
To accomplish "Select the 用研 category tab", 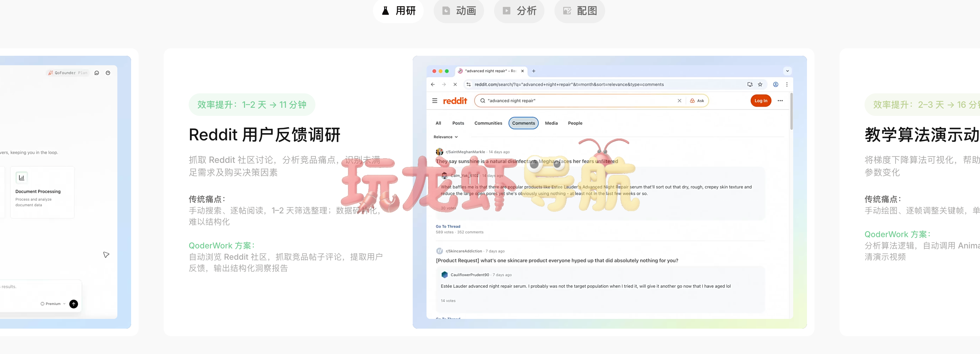I will tap(398, 11).
